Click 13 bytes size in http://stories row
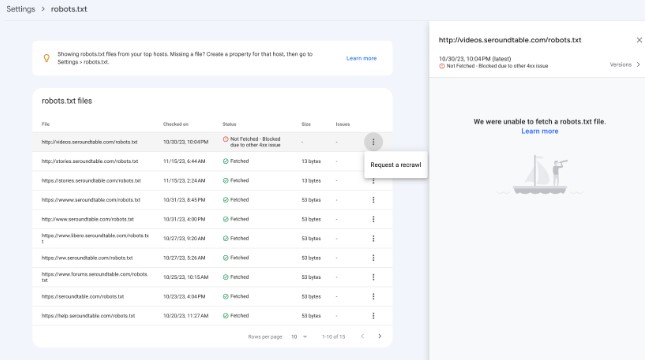Screen dimensions: 645x360 coord(311,161)
